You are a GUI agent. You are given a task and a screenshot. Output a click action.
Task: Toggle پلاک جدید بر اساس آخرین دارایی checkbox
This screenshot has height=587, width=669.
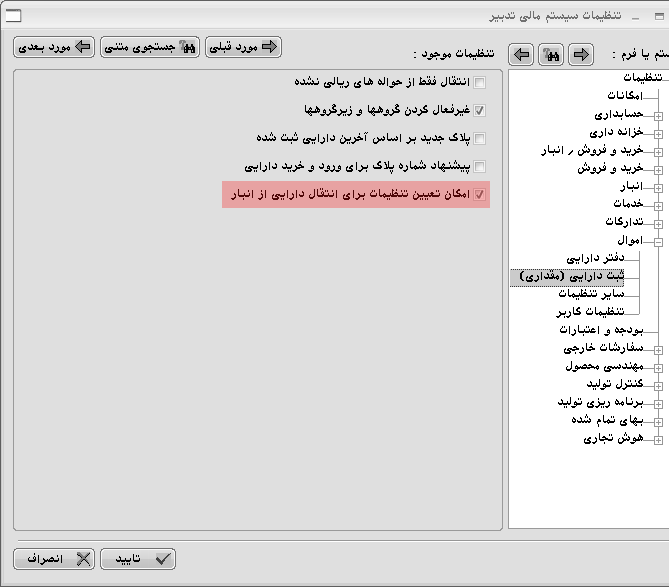click(480, 138)
